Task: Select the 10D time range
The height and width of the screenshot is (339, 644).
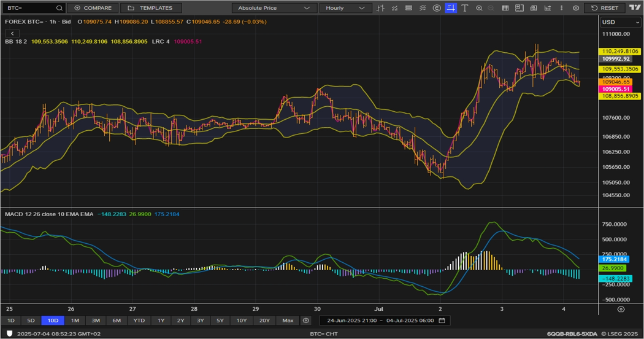Action: (x=53, y=321)
